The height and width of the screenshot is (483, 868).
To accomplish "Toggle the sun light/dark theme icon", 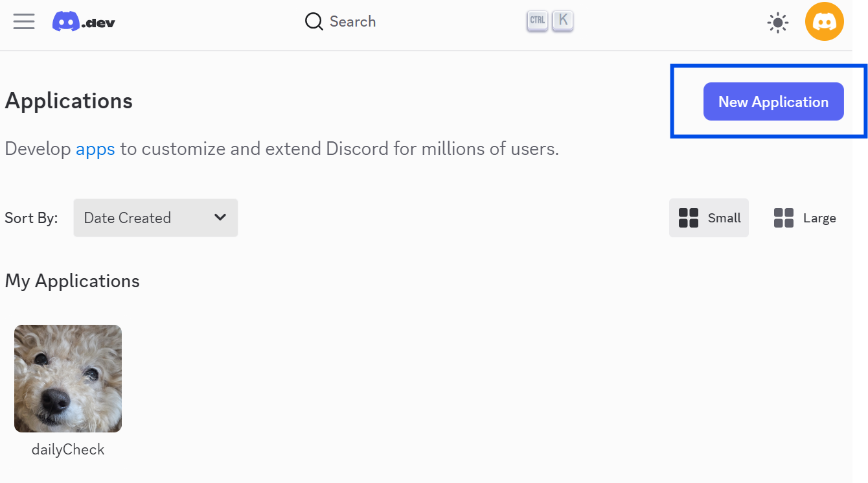I will coord(777,23).
